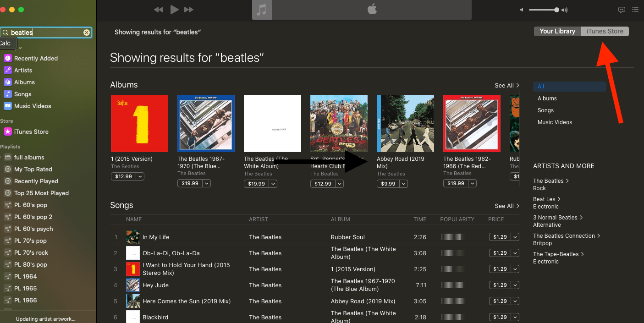Open price dropdown for 1 (2015 Version)
The height and width of the screenshot is (323, 644).
point(140,176)
